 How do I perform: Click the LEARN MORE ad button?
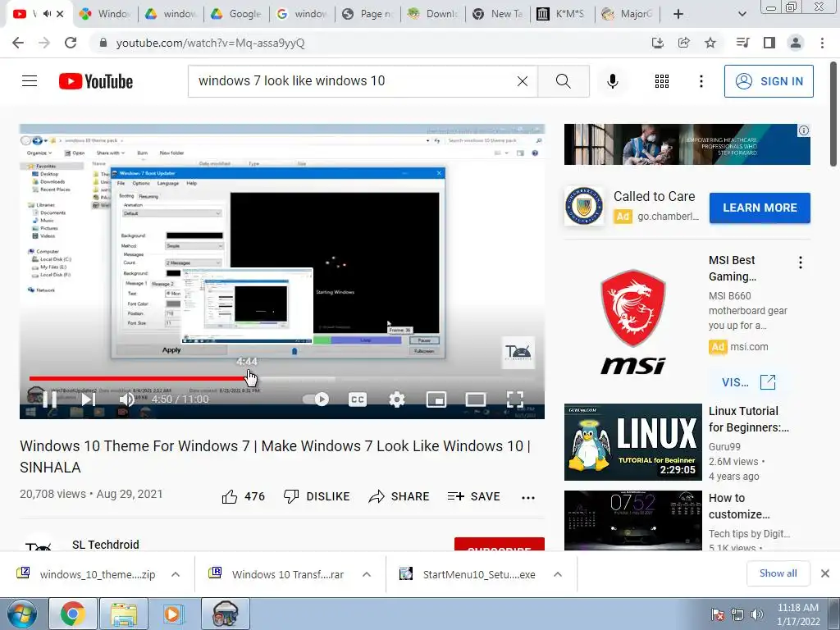[760, 208]
